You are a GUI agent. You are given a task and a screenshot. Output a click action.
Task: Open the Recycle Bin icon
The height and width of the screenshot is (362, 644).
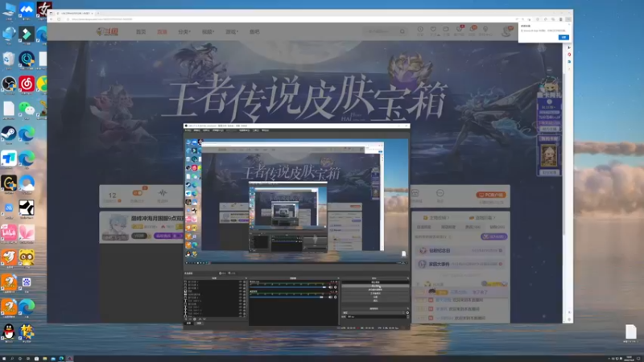pos(9,59)
